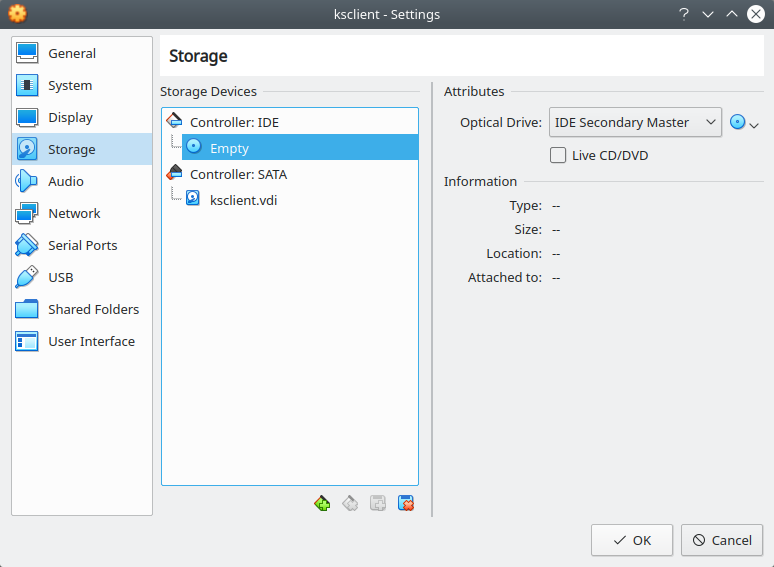Click the Storage disk icon in sidebar
The image size is (774, 567).
point(27,149)
